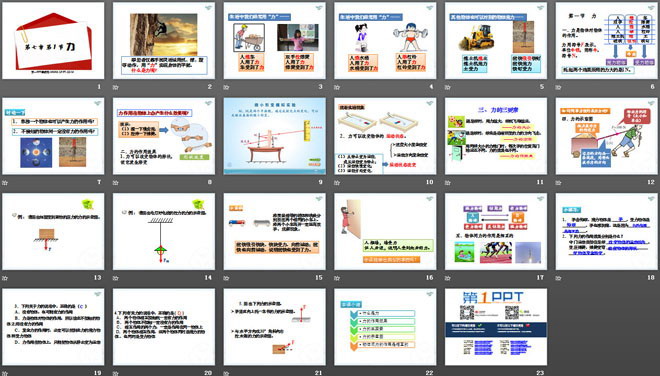
Task: Click the animation star icon under slide 6
Action: (x=559, y=87)
